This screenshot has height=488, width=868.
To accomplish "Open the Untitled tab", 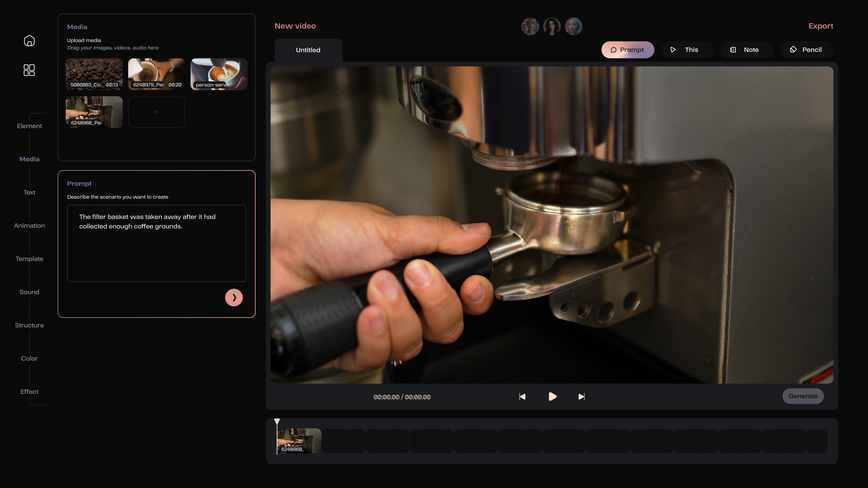I will pyautogui.click(x=308, y=50).
